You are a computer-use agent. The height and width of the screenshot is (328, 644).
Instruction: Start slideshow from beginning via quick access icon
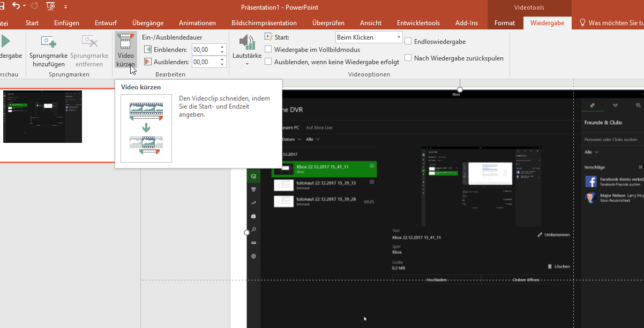[51, 6]
